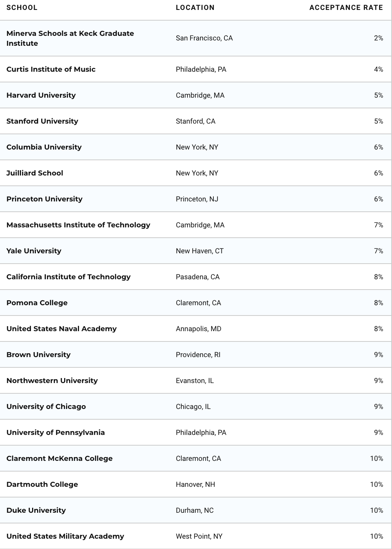Click the Brown University school name
The height and width of the screenshot is (549, 392).
pyautogui.click(x=39, y=354)
